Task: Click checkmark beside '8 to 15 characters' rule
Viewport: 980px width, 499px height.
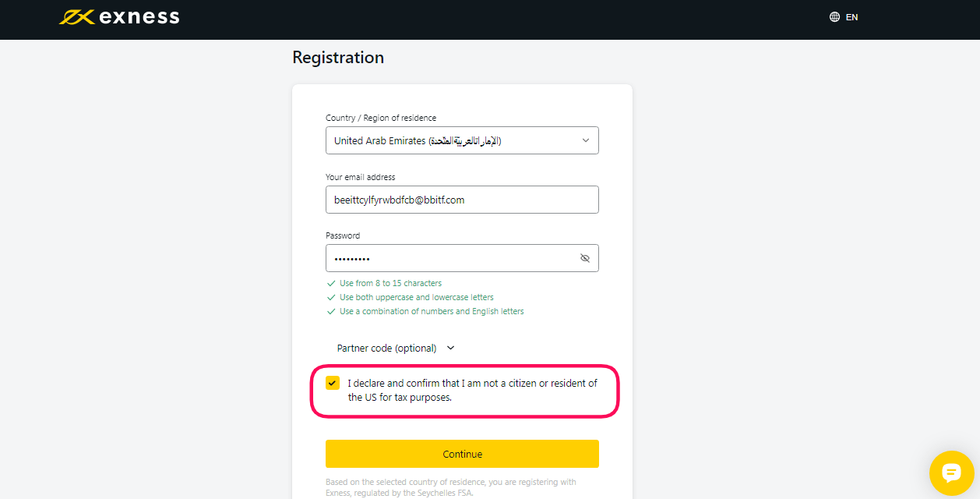Action: (331, 283)
